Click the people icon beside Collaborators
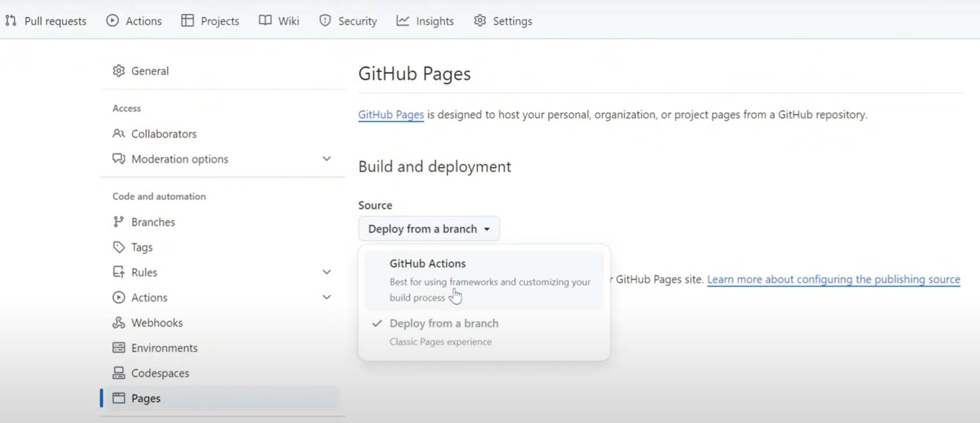The image size is (980, 423). click(x=119, y=133)
